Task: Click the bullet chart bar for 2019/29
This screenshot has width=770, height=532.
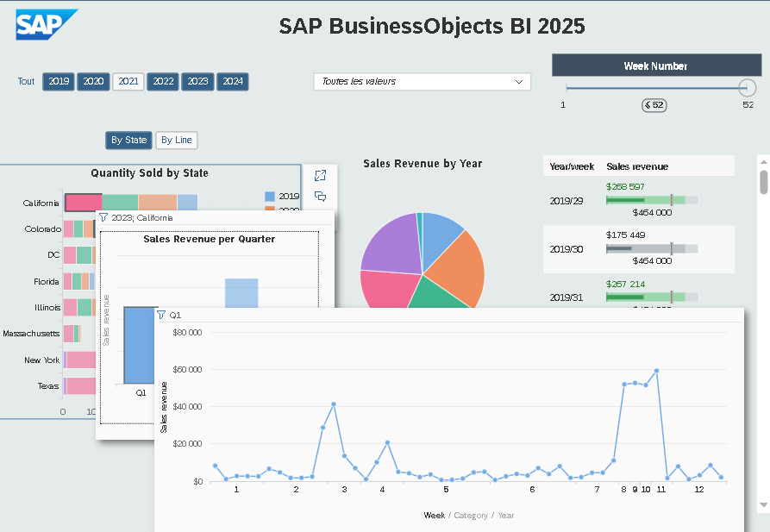Action: pyautogui.click(x=652, y=200)
